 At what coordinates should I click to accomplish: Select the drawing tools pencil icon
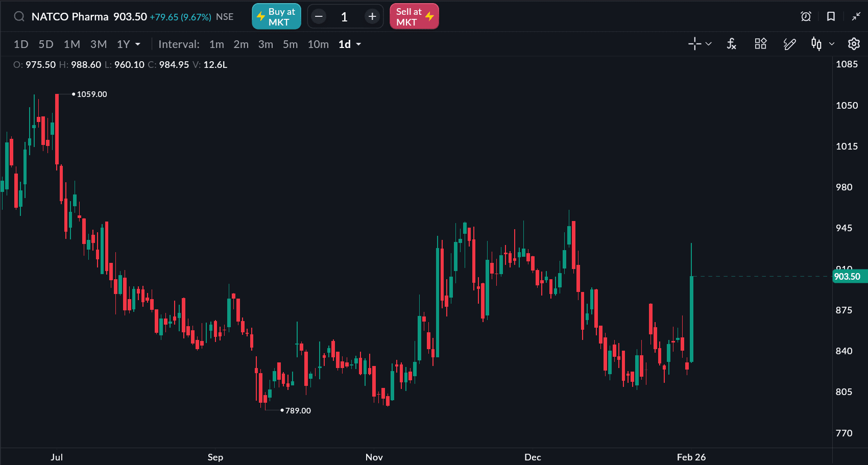(789, 44)
